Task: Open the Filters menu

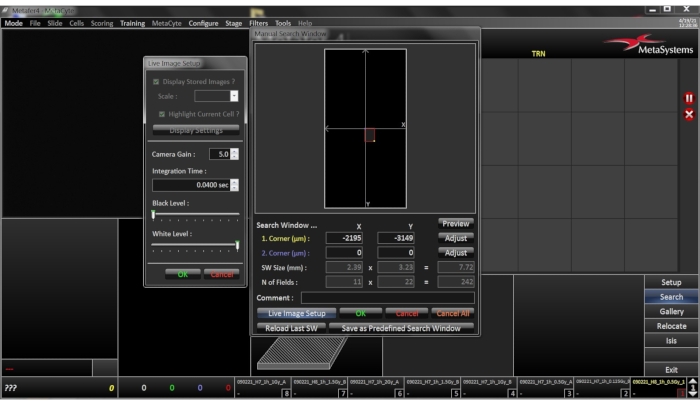Action: coord(258,22)
